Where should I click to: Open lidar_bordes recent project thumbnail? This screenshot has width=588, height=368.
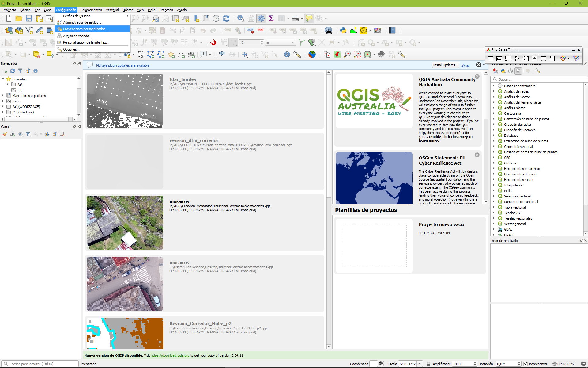[x=125, y=101]
